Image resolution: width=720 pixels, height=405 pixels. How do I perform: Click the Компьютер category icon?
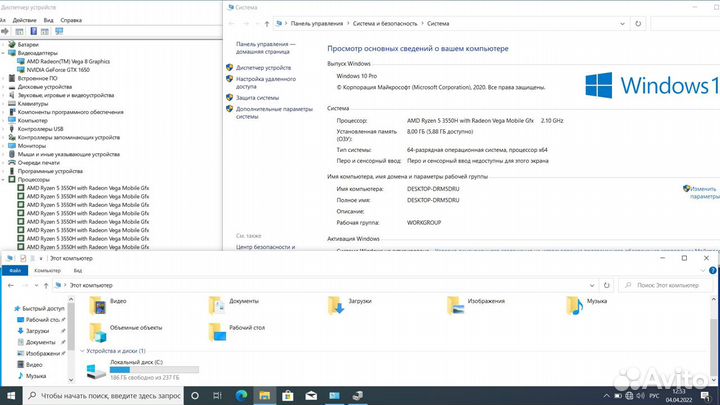point(12,121)
